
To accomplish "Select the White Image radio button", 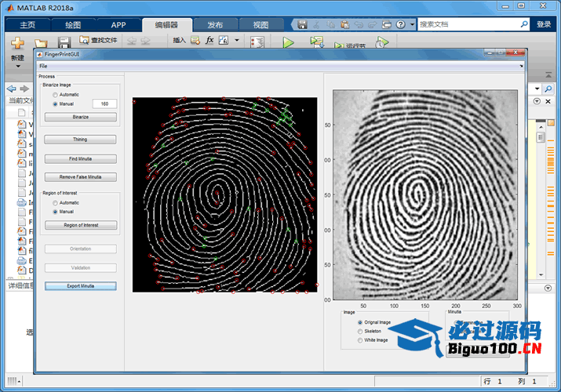I will click(360, 340).
